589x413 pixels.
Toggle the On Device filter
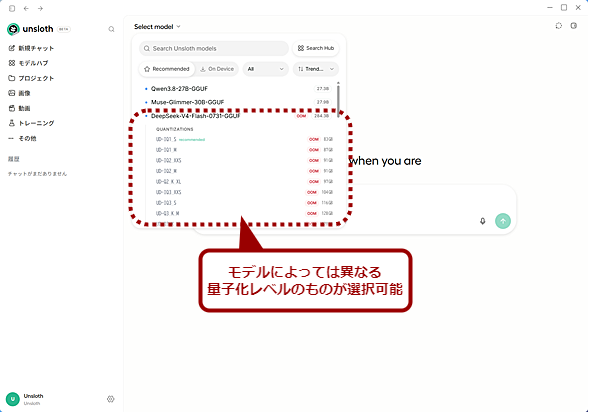(217, 69)
